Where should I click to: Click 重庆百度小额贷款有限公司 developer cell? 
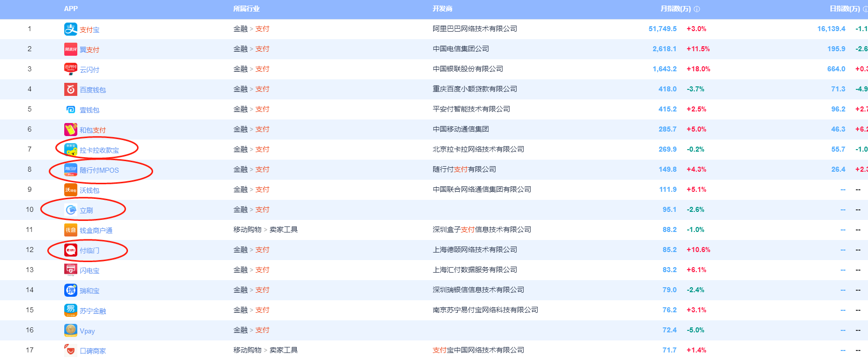tap(475, 89)
